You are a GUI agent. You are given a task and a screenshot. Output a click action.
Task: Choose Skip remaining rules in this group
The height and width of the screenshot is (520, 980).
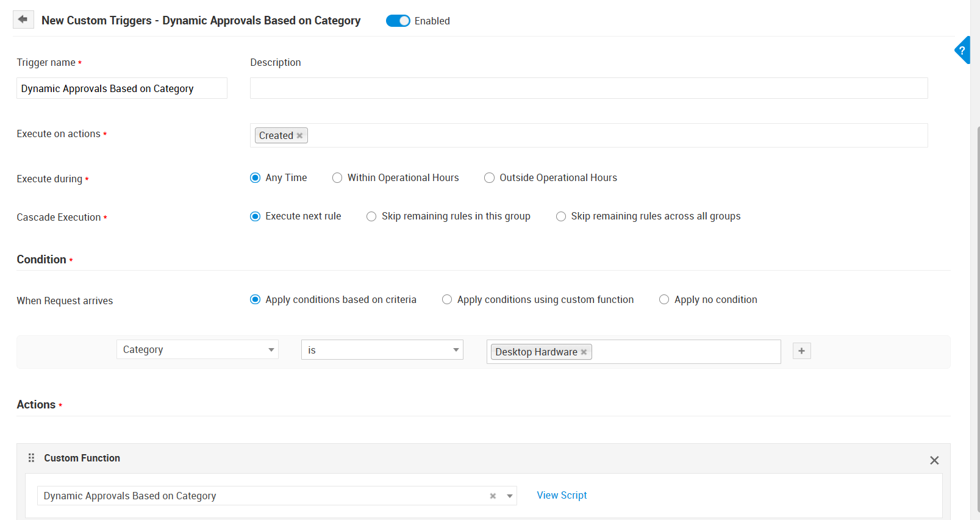pyautogui.click(x=371, y=216)
